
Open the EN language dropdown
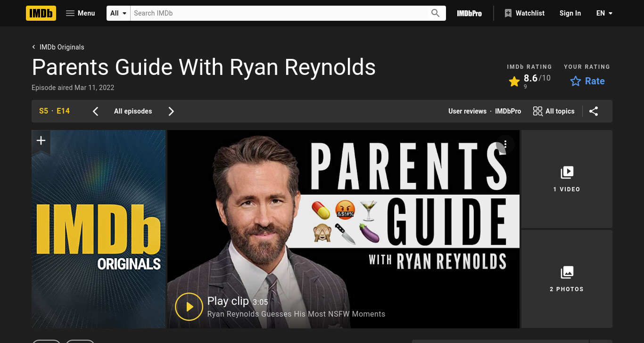coord(604,13)
